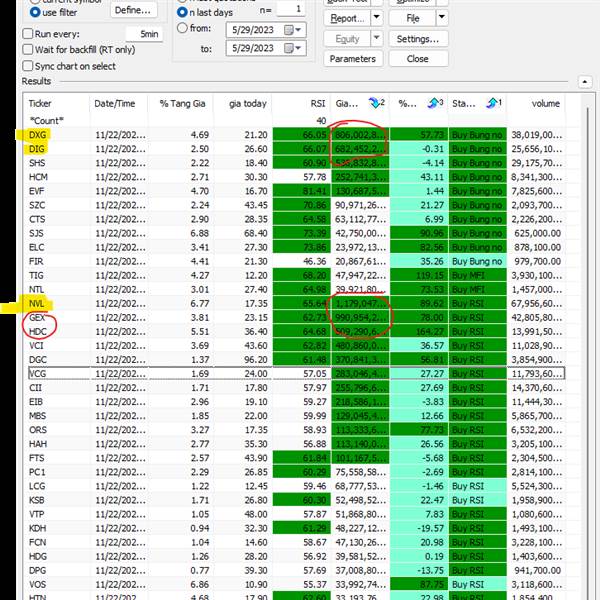Enable 'Wait for backfill (RT only)'
600x600 pixels.
28,49
